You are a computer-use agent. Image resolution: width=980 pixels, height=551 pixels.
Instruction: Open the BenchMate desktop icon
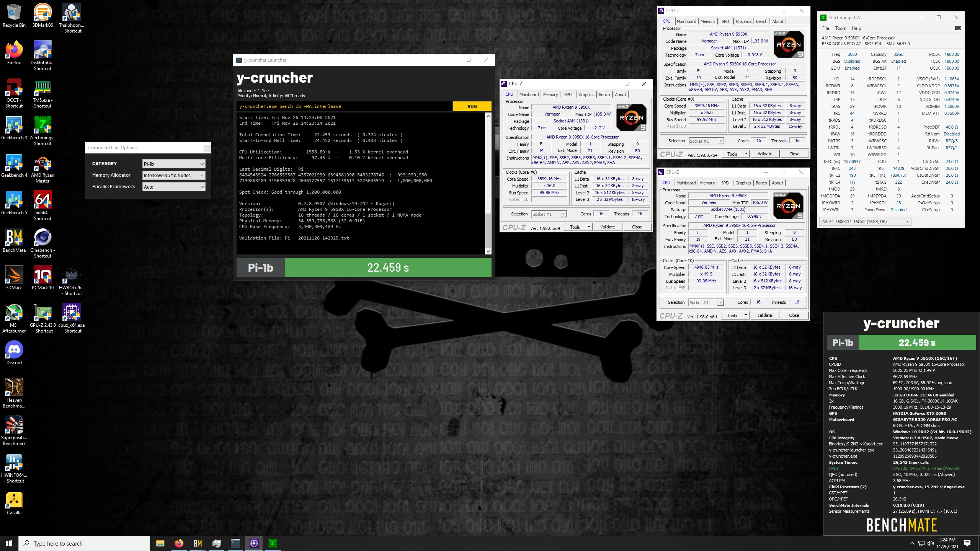pos(14,240)
